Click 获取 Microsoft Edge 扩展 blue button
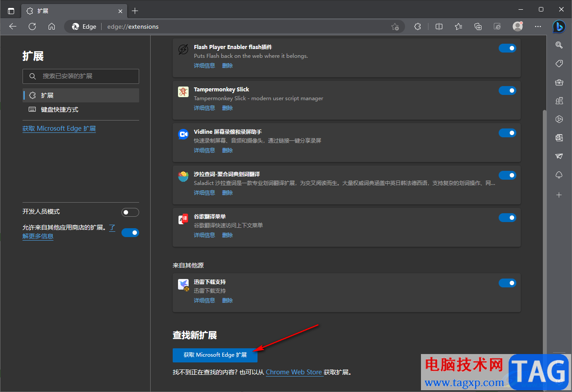Viewport: 572px width, 392px height. point(215,355)
